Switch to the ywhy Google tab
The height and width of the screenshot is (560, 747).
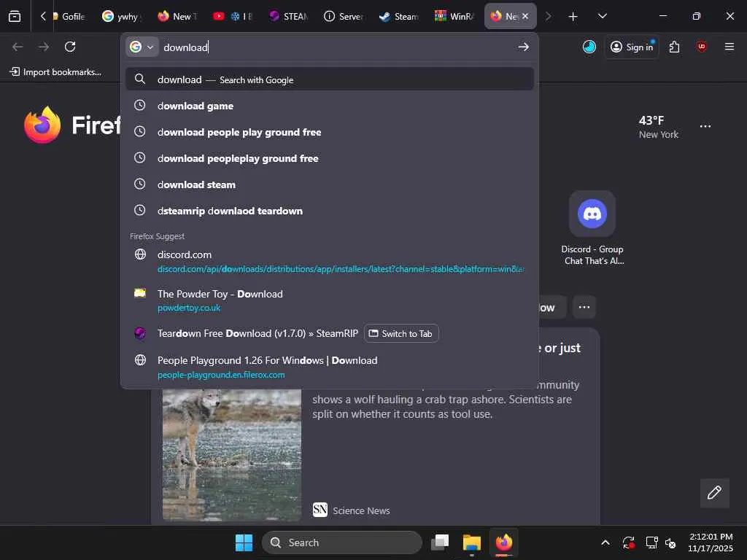tap(122, 16)
